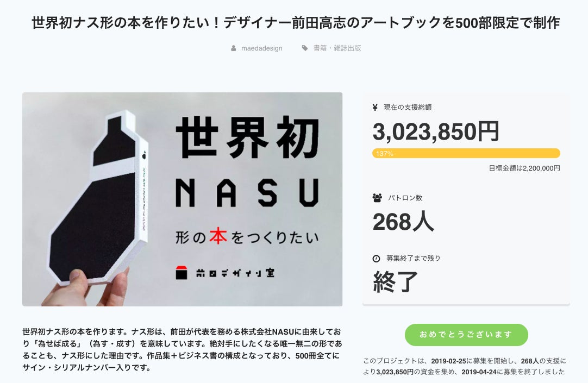The height and width of the screenshot is (383, 588).
Task: Click the user icon beside maedadesign
Action: [234, 48]
